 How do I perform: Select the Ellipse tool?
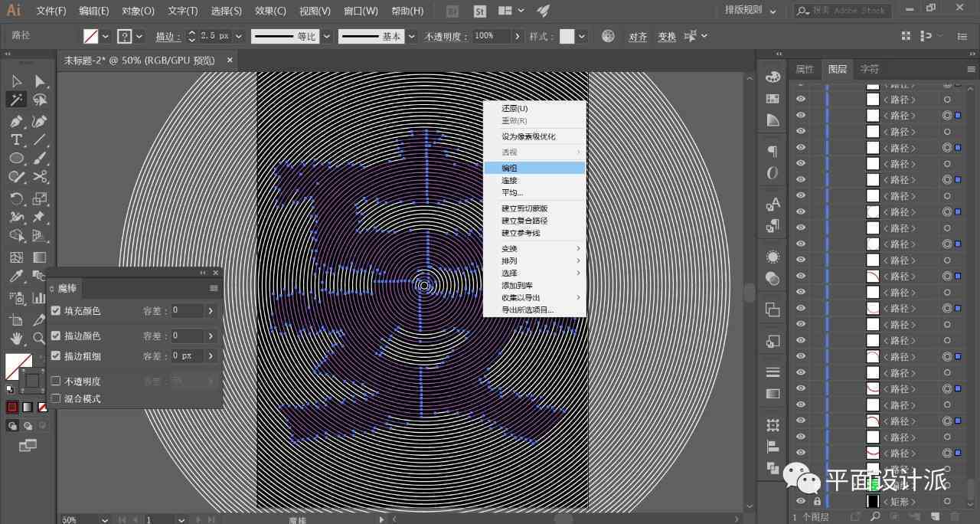pos(16,158)
